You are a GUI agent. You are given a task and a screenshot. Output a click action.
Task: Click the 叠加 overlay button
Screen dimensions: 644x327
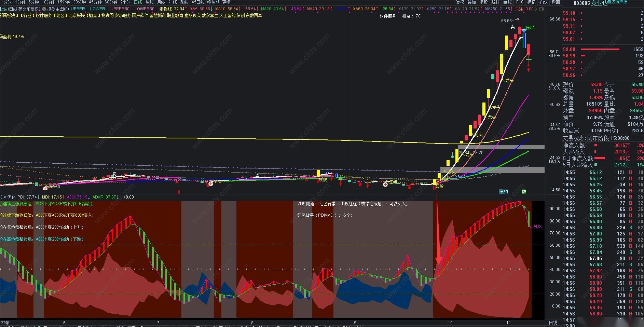click(x=472, y=2)
